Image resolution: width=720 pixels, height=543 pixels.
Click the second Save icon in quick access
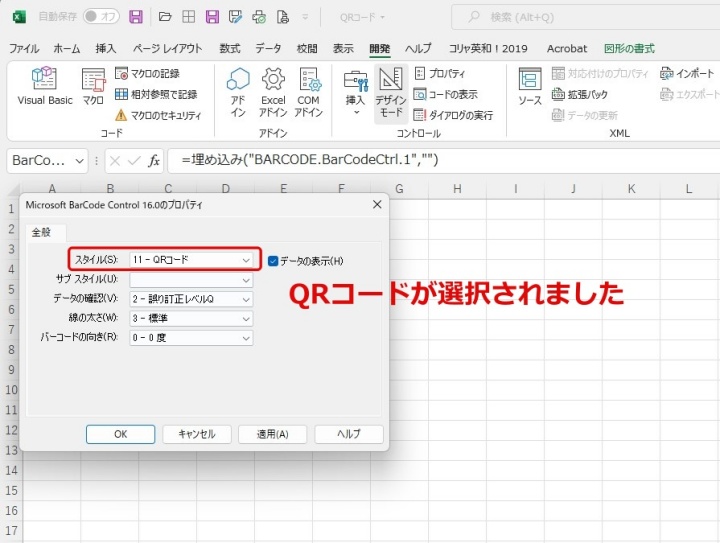(x=212, y=17)
